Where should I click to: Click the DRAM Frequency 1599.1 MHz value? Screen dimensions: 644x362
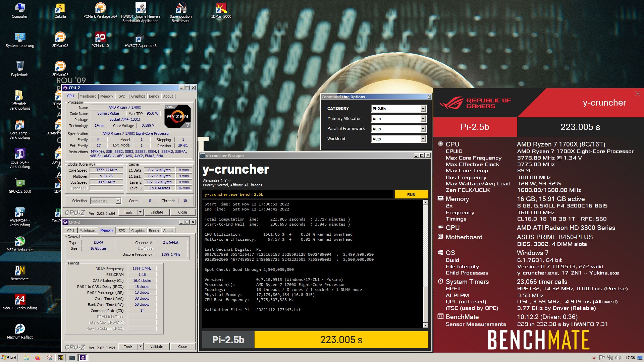(142, 268)
